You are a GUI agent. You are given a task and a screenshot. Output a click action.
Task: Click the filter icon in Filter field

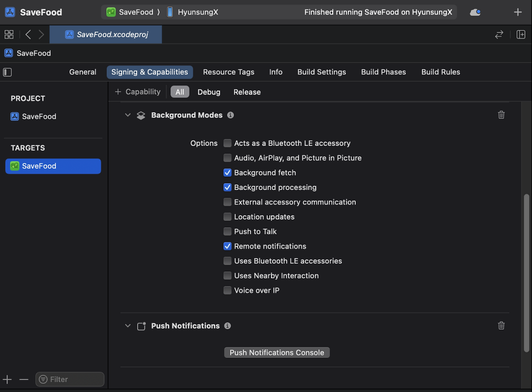pos(43,379)
